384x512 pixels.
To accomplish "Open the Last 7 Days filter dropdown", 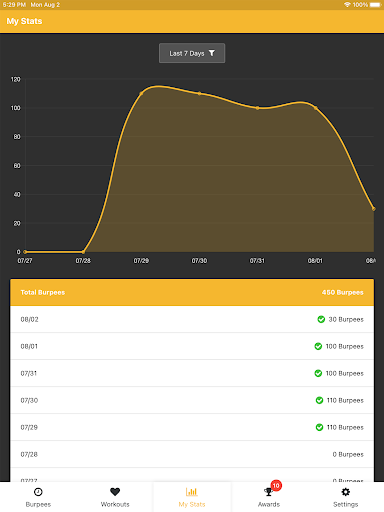I will coord(192,53).
